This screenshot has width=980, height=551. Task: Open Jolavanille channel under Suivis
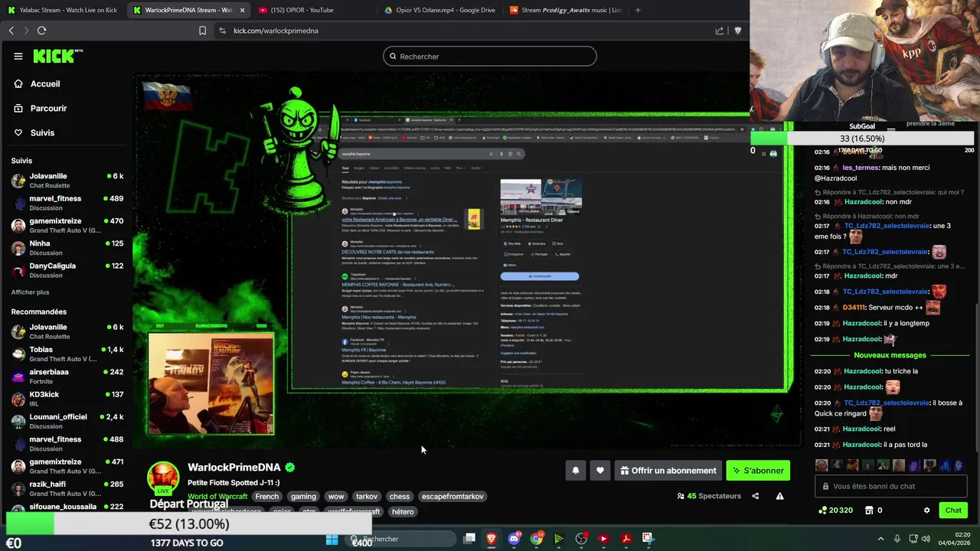(67, 181)
